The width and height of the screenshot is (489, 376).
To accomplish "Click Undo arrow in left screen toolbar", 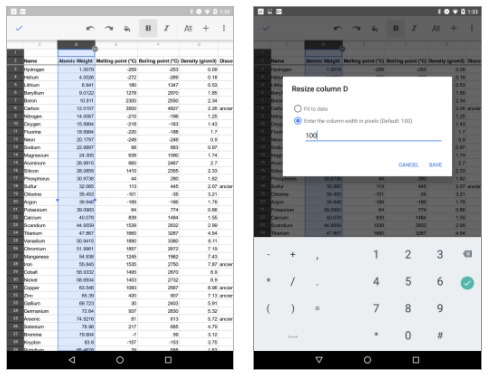I will coord(90,28).
